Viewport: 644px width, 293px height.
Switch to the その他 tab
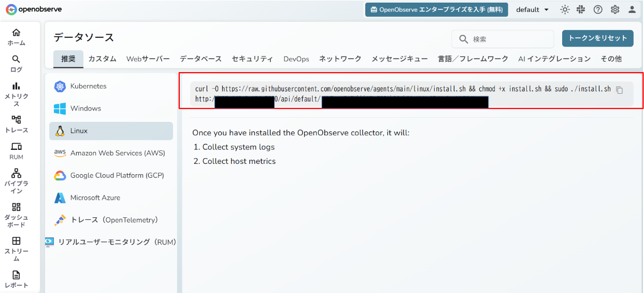pyautogui.click(x=611, y=59)
